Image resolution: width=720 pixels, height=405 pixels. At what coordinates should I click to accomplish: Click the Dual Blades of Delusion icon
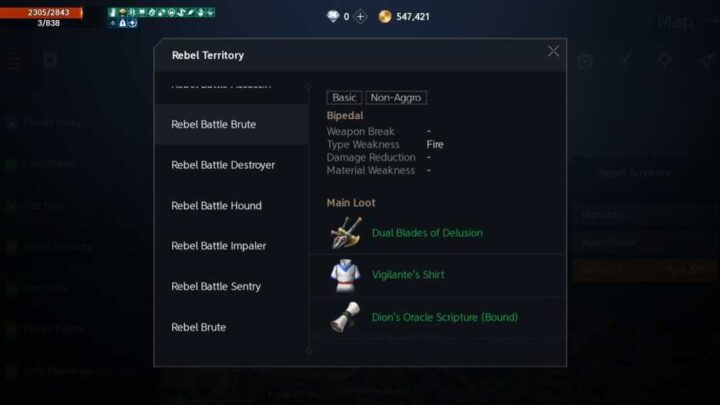coord(346,233)
